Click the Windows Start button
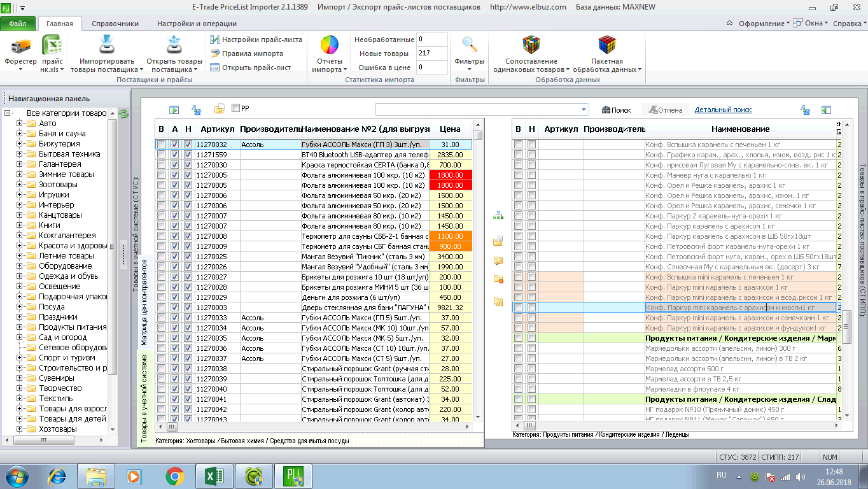868x489 pixels. [17, 476]
